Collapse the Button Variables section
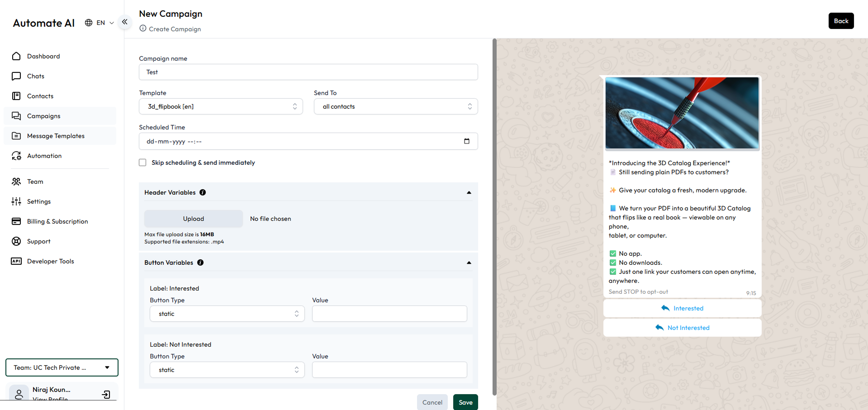This screenshot has width=868, height=410. [x=469, y=263]
